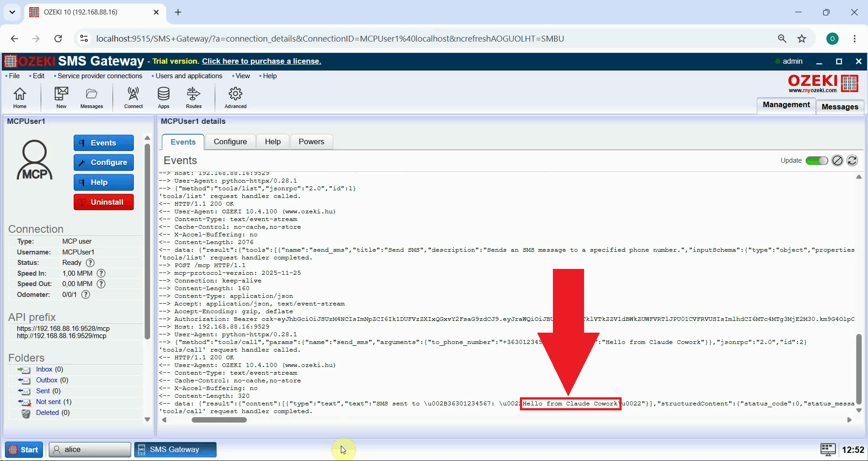Open the Apps database toolbar icon
The height and width of the screenshot is (461, 868).
164,98
